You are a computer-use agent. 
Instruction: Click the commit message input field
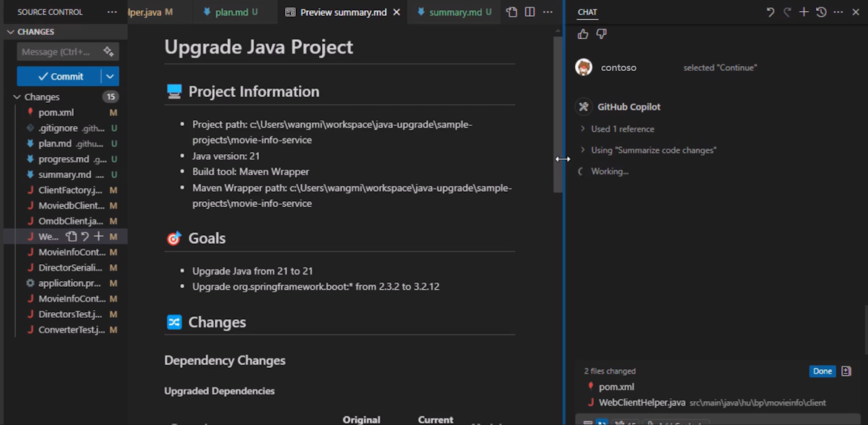click(x=58, y=52)
